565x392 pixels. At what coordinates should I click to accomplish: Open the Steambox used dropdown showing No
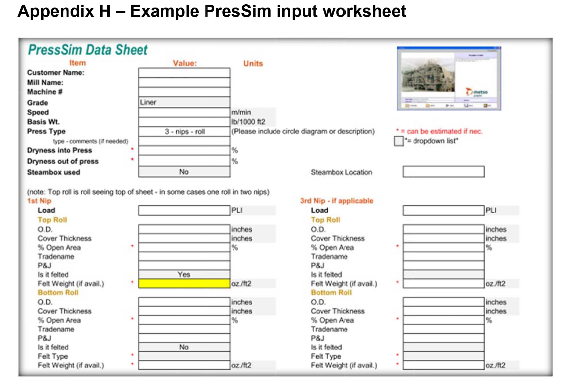click(x=184, y=172)
